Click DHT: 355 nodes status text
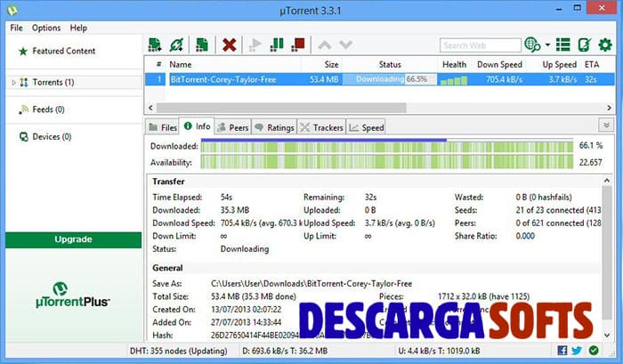The height and width of the screenshot is (364, 623). click(178, 351)
